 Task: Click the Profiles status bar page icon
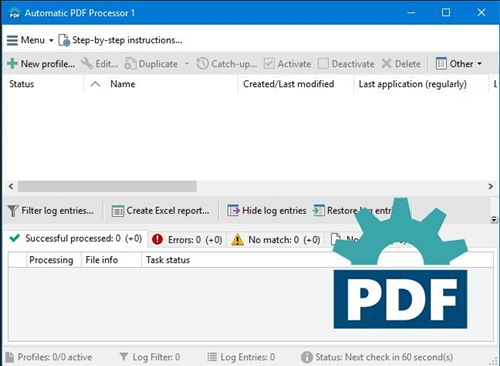tap(10, 357)
